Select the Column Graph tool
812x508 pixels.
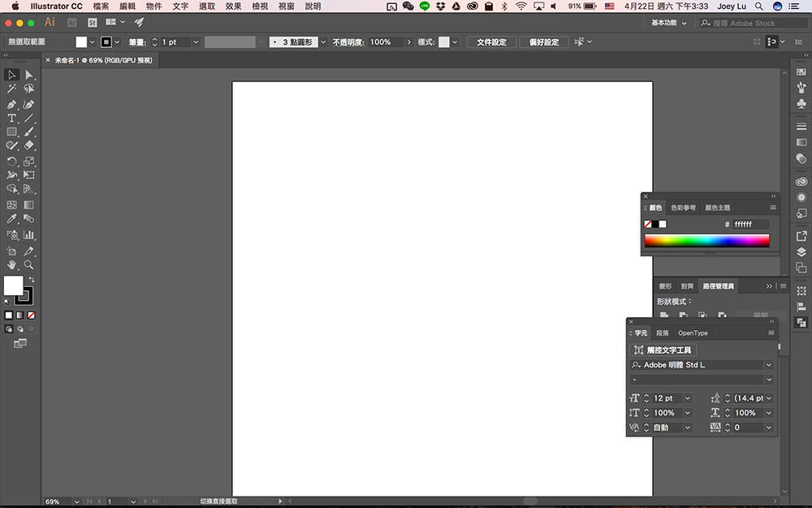point(29,235)
